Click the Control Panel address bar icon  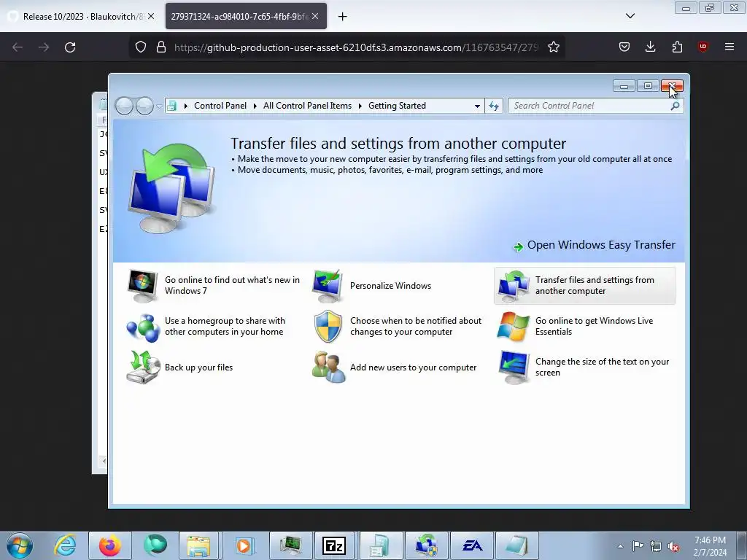[x=172, y=106]
